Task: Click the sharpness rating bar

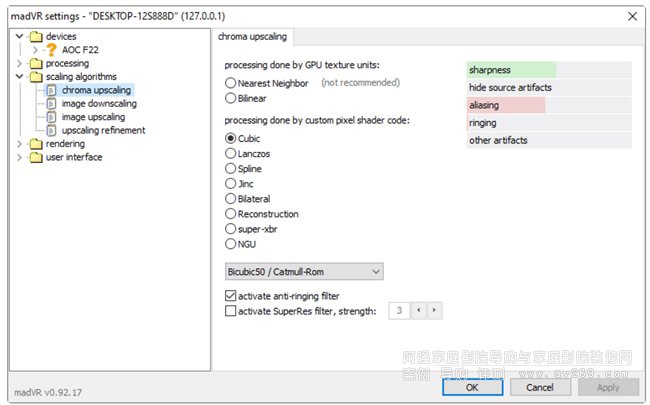Action: point(511,70)
